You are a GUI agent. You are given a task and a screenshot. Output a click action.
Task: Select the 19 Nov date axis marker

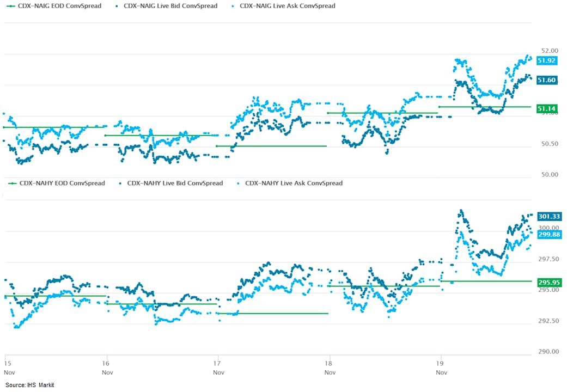pyautogui.click(x=442, y=367)
